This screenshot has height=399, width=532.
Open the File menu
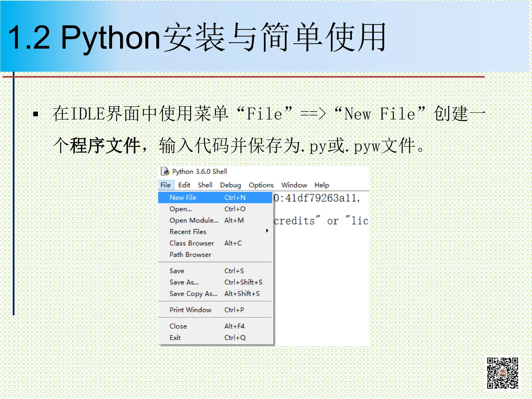pyautogui.click(x=165, y=185)
